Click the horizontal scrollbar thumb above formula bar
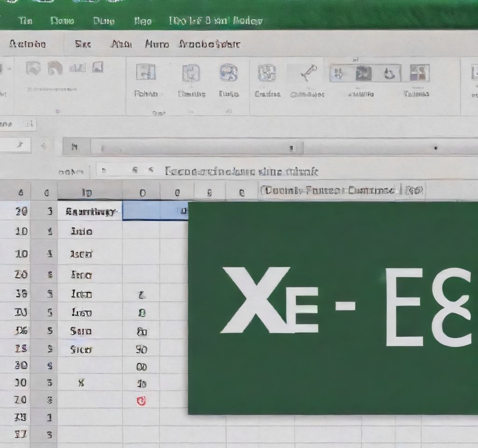The image size is (478, 448). point(197,147)
